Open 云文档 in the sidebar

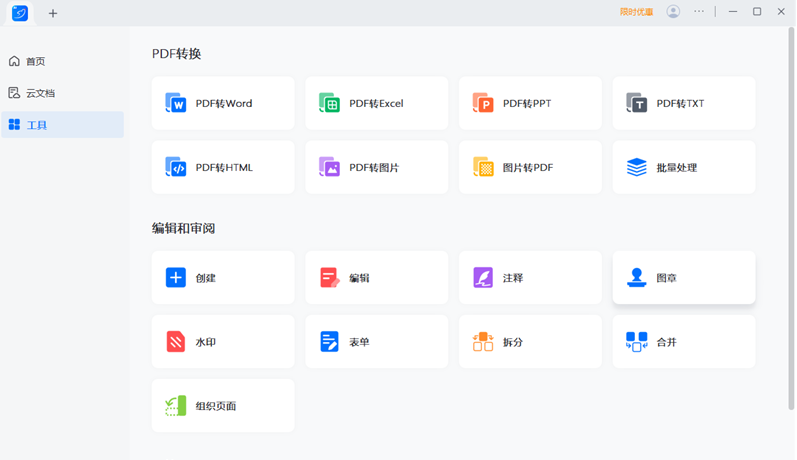pyautogui.click(x=63, y=93)
